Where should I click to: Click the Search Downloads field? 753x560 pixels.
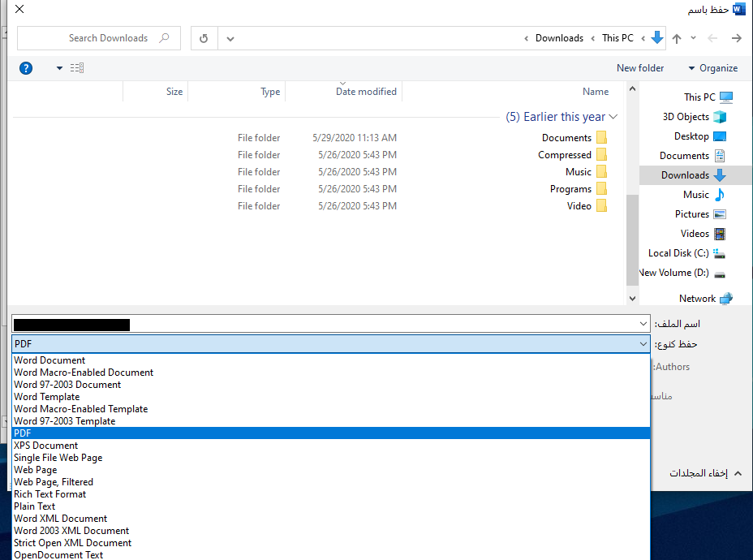point(99,38)
